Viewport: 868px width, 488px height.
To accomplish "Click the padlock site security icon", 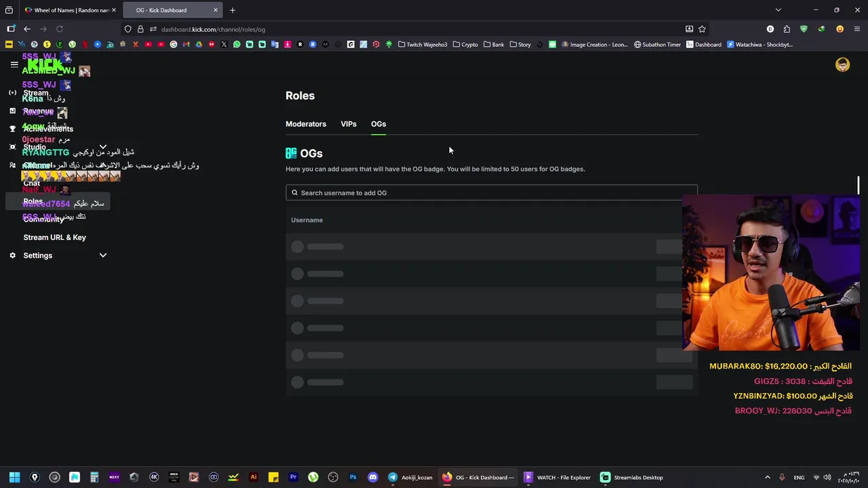I will pyautogui.click(x=140, y=29).
